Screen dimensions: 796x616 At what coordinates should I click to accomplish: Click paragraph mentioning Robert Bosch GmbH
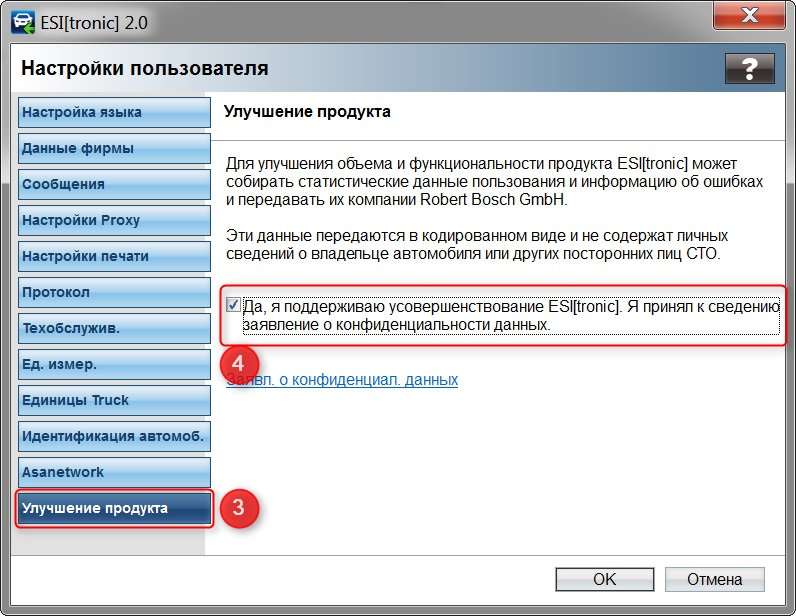pyautogui.click(x=494, y=182)
